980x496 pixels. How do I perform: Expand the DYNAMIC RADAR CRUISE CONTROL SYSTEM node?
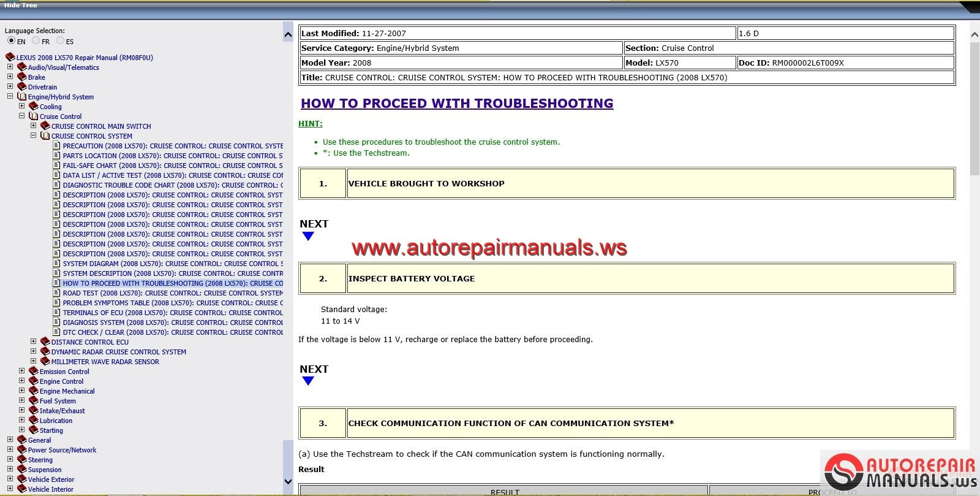pyautogui.click(x=33, y=351)
